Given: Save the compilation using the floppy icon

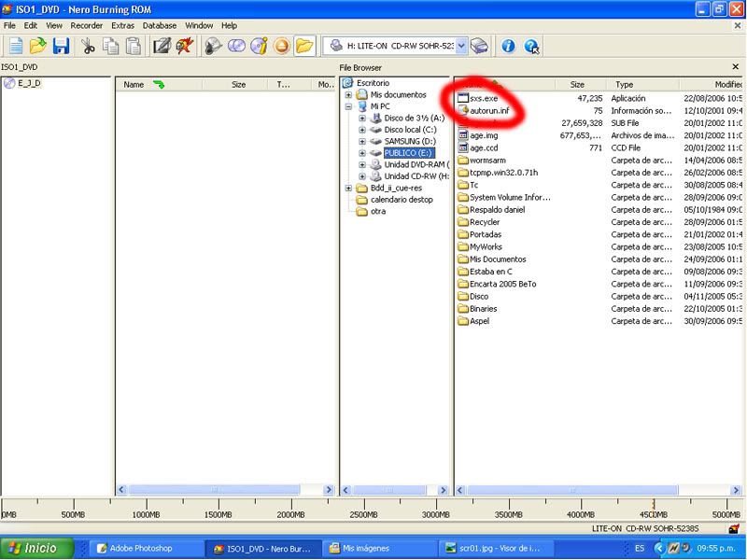Looking at the screenshot, I should click(61, 46).
